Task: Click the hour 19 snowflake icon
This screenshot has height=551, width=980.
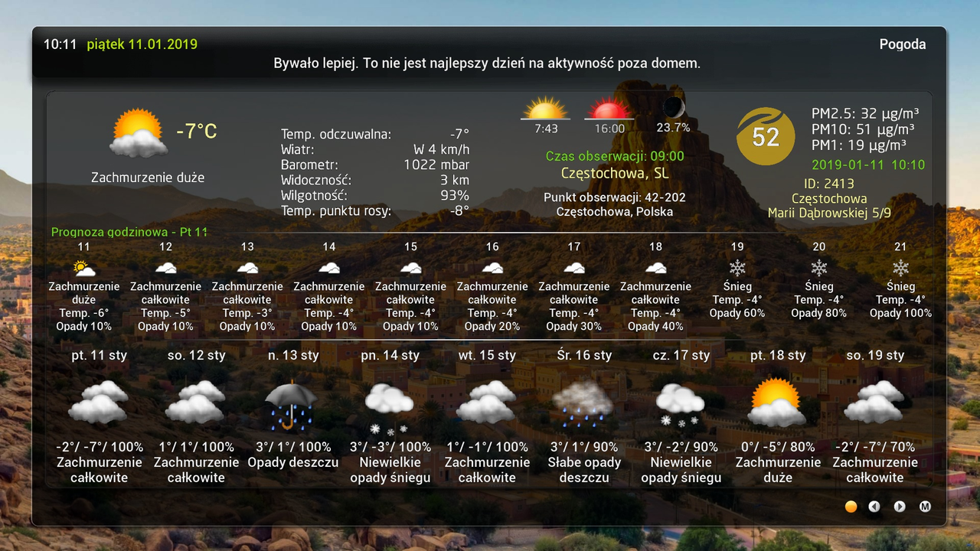Action: pyautogui.click(x=737, y=268)
